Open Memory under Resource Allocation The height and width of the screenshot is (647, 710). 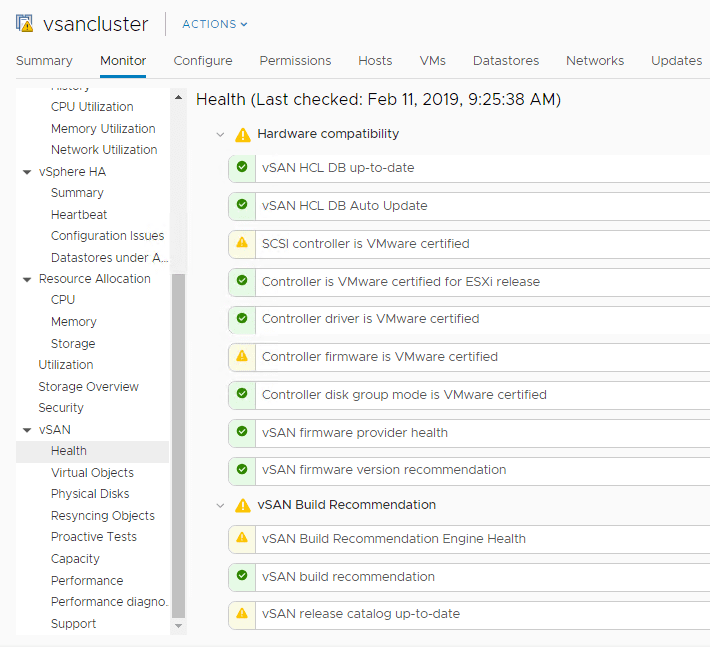click(x=74, y=321)
